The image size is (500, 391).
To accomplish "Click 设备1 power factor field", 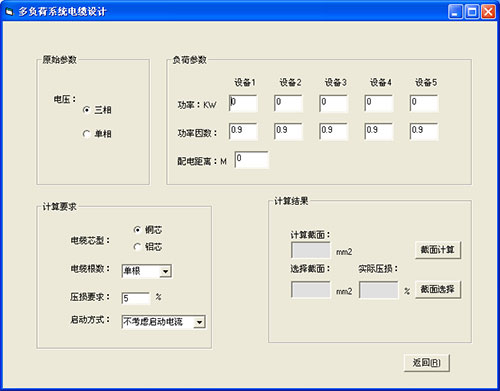I will click(243, 131).
